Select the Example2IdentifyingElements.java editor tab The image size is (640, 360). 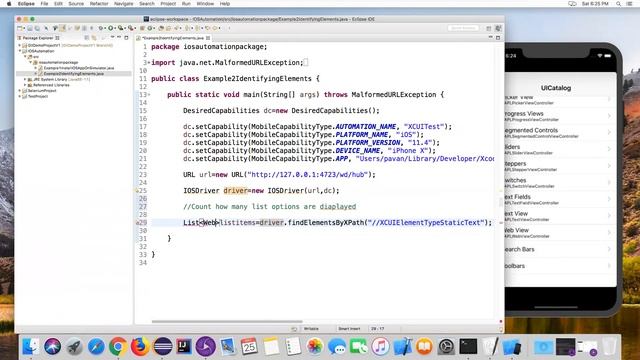pos(173,38)
